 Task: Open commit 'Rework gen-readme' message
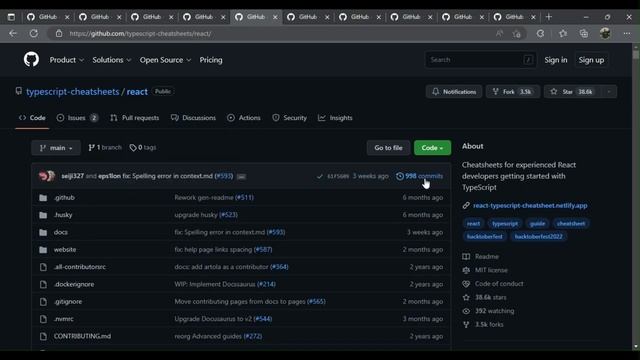[x=204, y=198]
